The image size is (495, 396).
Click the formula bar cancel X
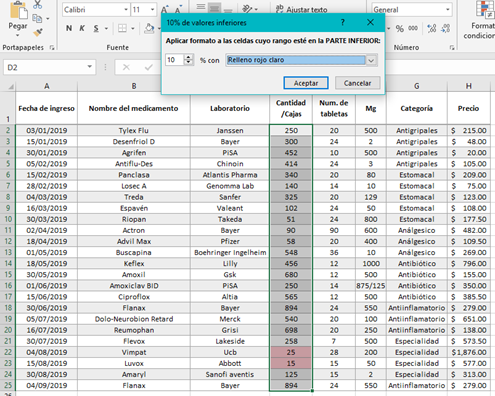point(126,67)
